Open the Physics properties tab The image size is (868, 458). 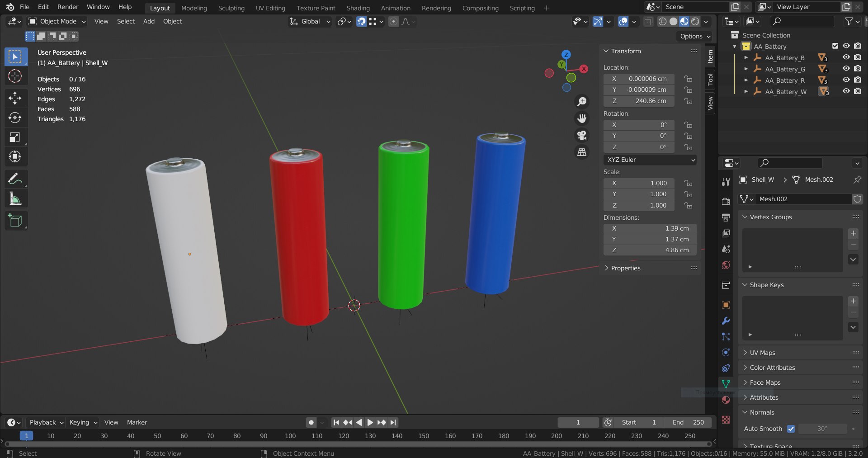click(726, 353)
